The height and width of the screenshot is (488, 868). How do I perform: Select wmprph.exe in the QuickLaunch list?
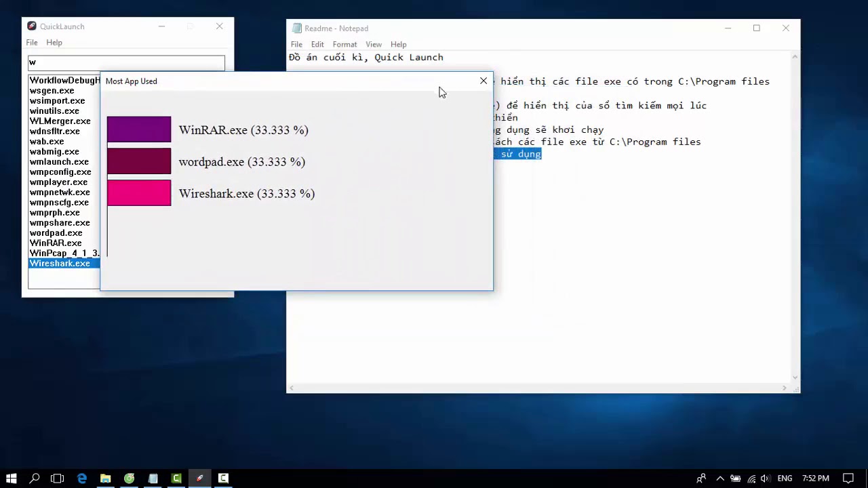tap(64, 213)
